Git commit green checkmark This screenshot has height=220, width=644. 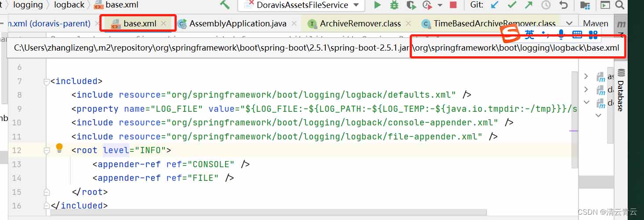[x=512, y=5]
